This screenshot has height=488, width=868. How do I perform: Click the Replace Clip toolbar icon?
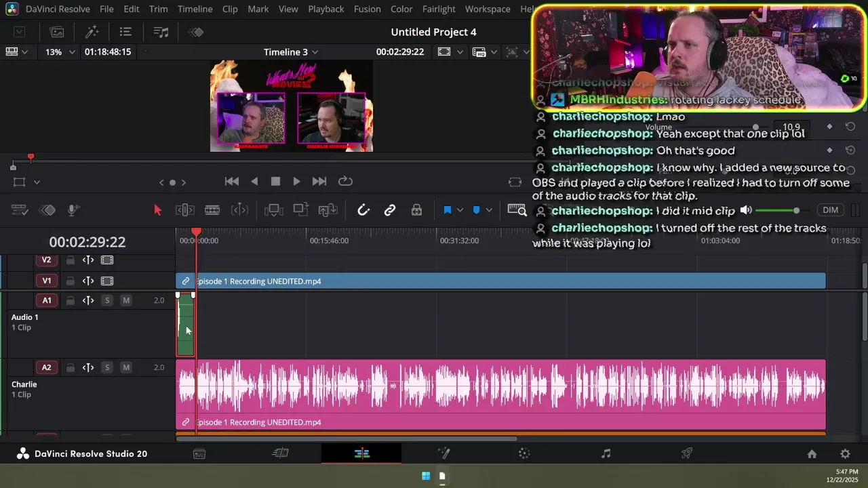pyautogui.click(x=328, y=210)
